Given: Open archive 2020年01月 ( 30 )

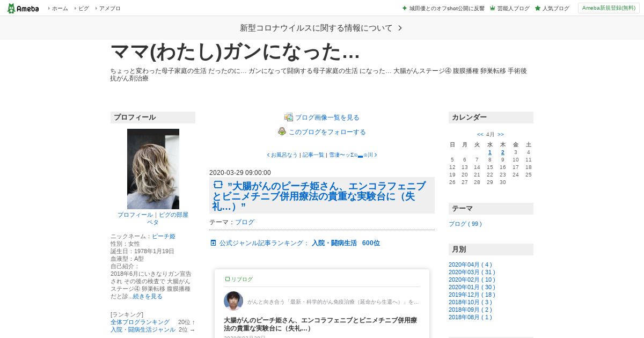Looking at the screenshot, I should pos(472,287).
